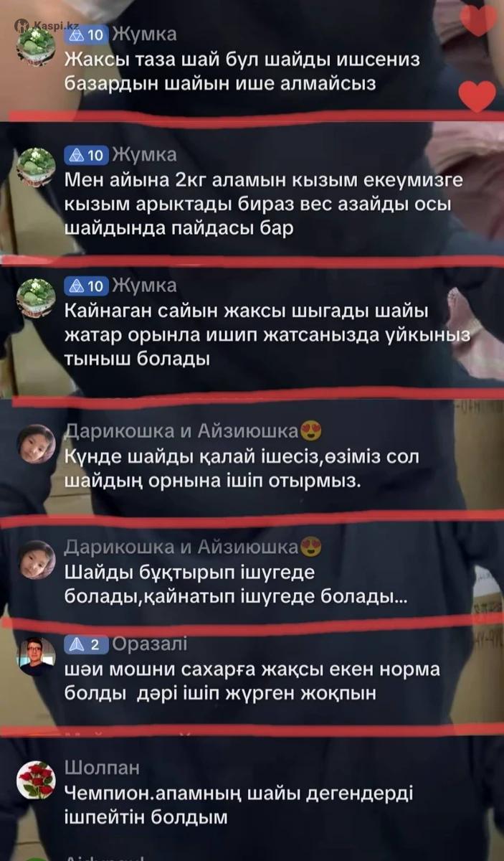Open Дарикошка avatar on Шайды бұқтырып comment
Viewport: 504px width, 861px height.
[37, 560]
